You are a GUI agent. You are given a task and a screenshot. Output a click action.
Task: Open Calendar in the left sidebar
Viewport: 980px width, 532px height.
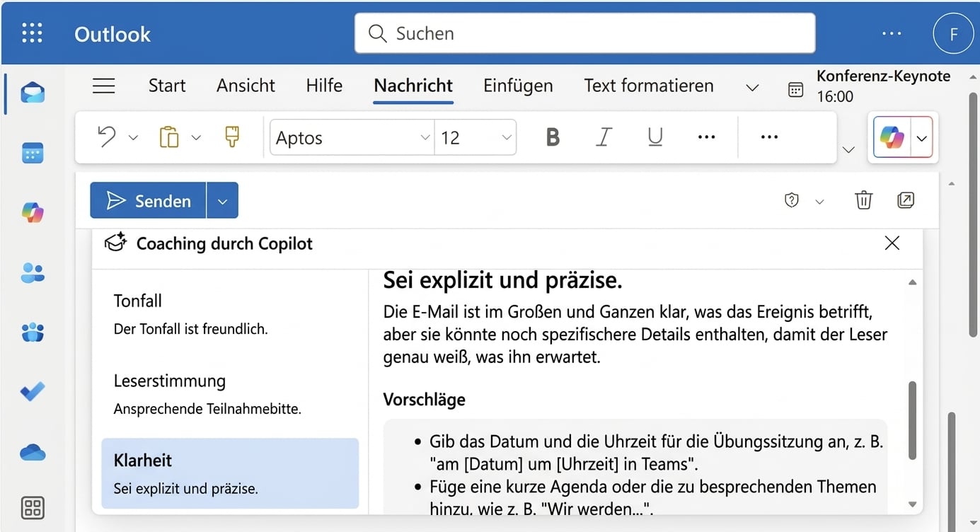click(x=33, y=153)
